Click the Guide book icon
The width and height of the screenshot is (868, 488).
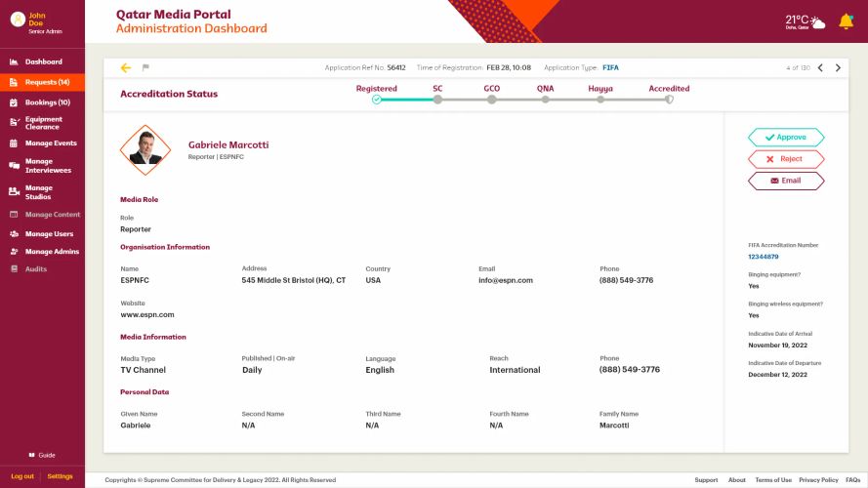coord(31,455)
